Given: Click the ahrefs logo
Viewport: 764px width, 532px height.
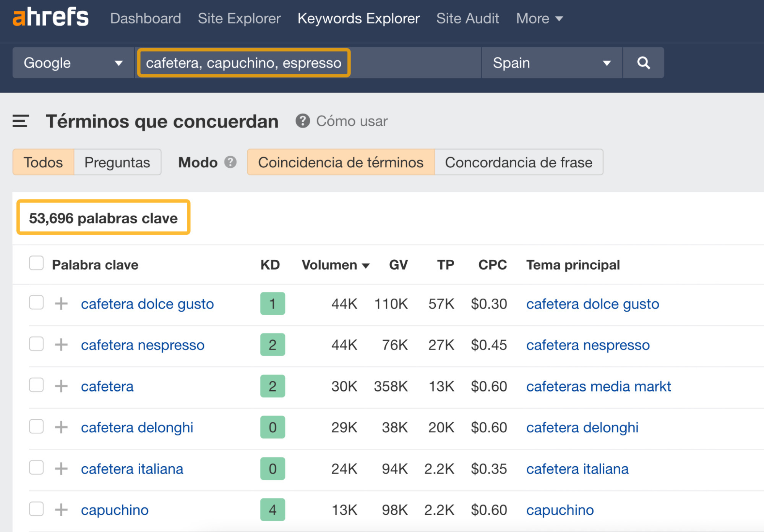Looking at the screenshot, I should click(x=50, y=17).
